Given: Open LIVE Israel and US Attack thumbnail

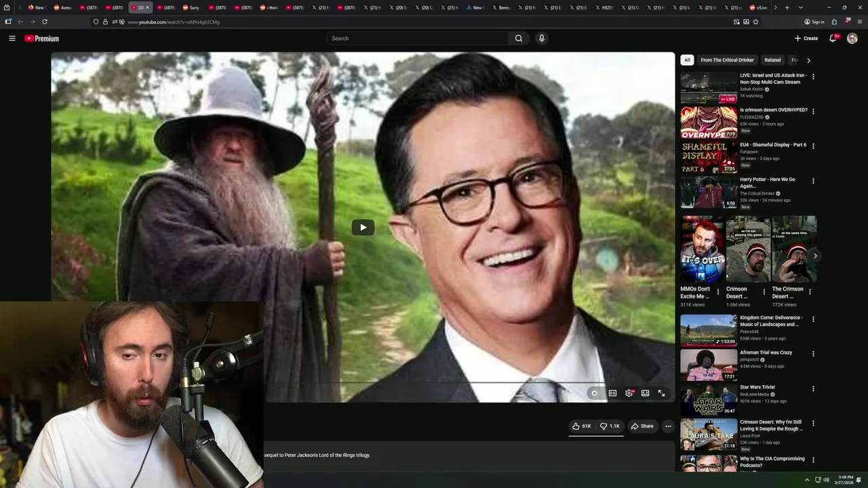Looking at the screenshot, I should coord(709,87).
